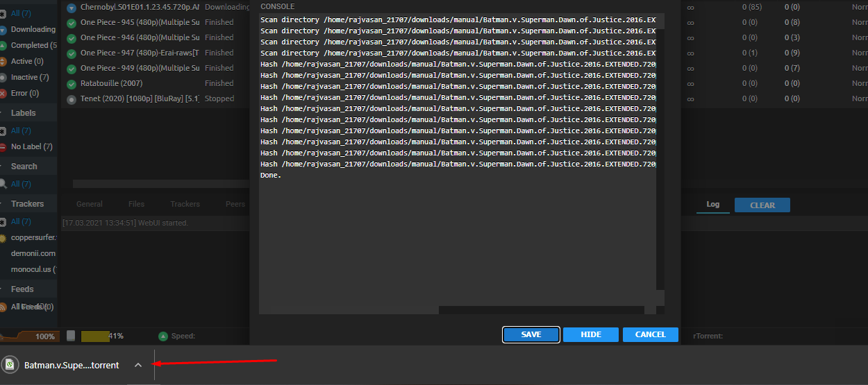Open the Trackers details tab

(x=185, y=205)
